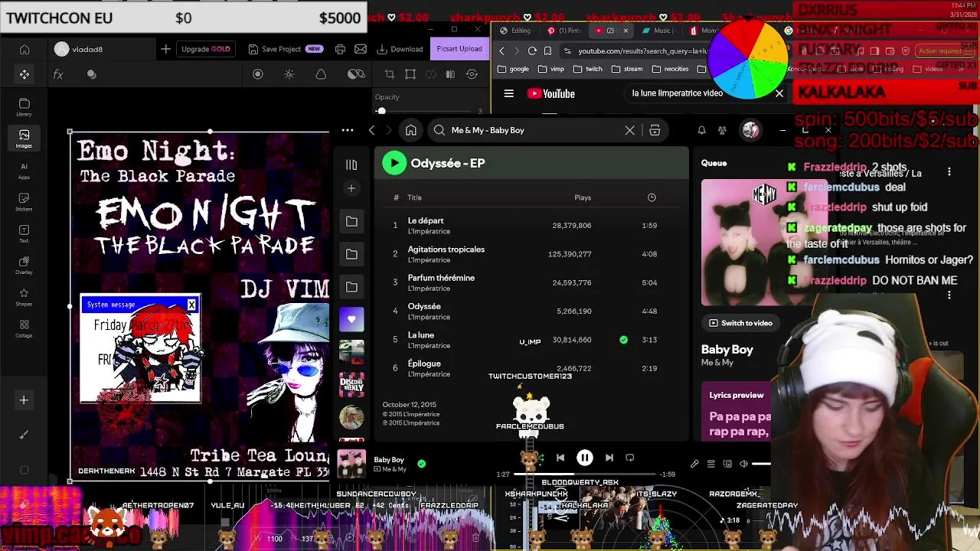Open AI Apps panel in Picsart
Viewport: 980px width, 551px height.
[24, 171]
